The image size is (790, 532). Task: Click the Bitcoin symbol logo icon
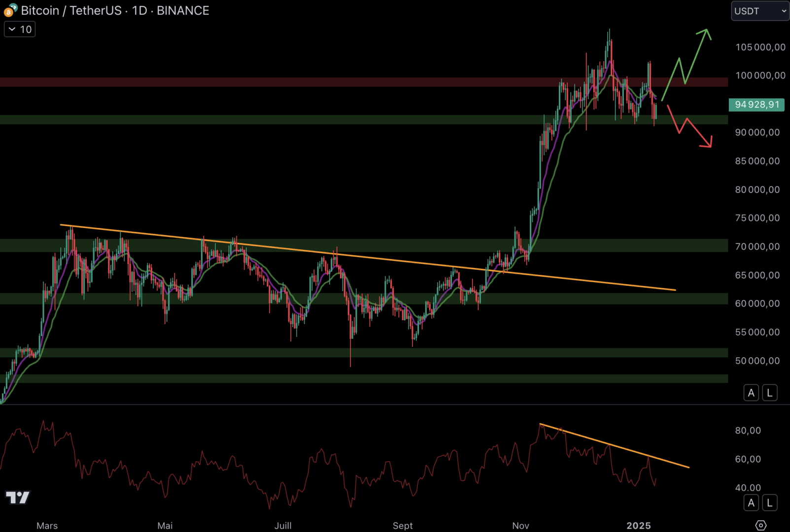[10, 10]
